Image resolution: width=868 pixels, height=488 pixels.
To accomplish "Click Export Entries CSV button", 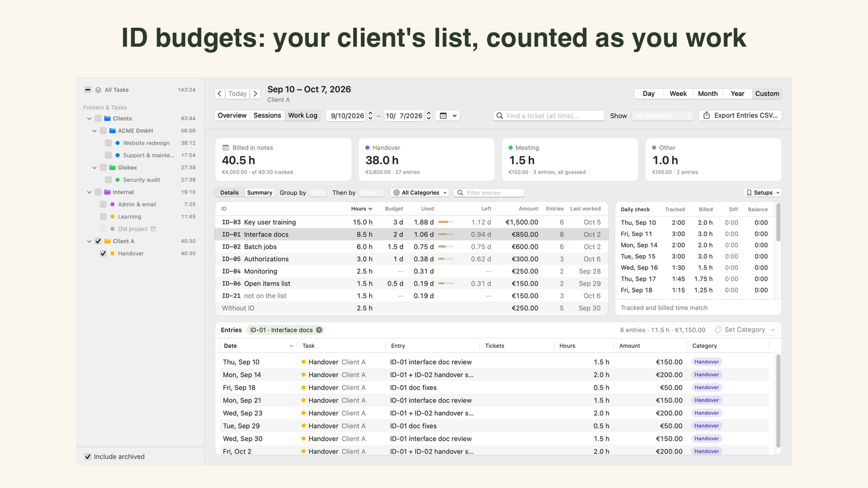I will click(741, 115).
